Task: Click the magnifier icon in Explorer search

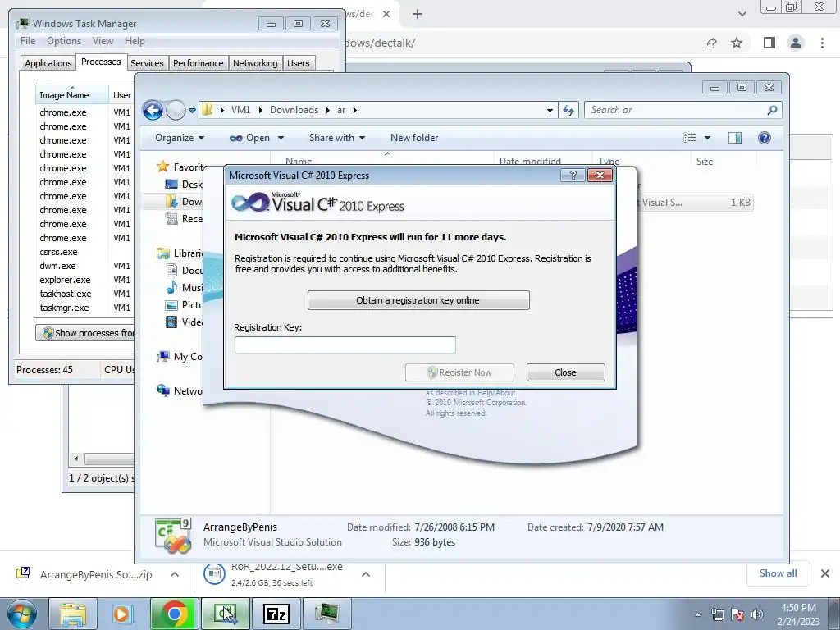Action: [x=772, y=110]
